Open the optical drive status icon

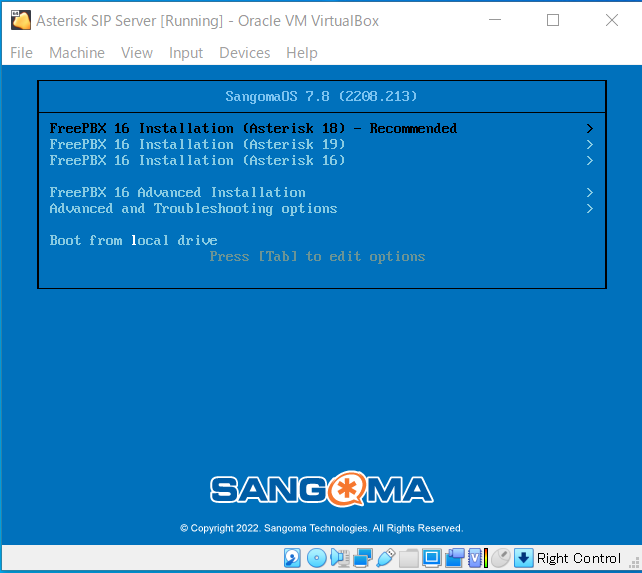click(x=316, y=558)
